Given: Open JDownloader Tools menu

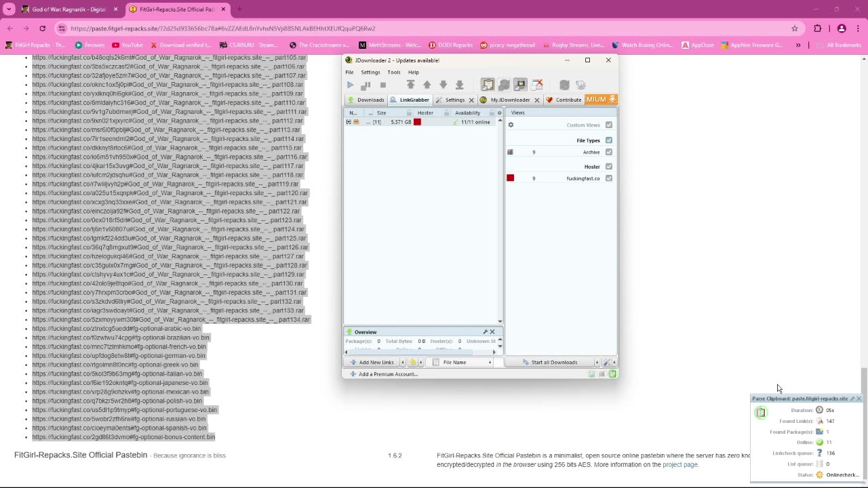Looking at the screenshot, I should pyautogui.click(x=394, y=72).
